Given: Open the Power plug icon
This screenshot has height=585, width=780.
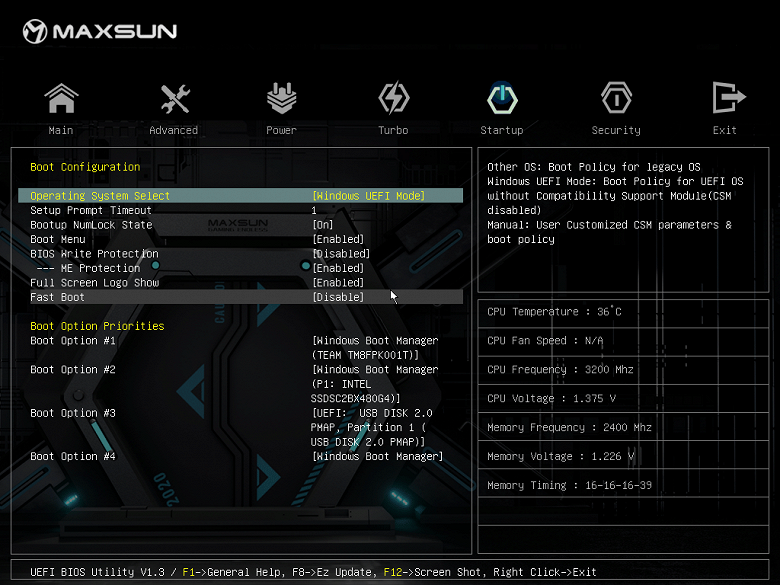Looking at the screenshot, I should click(x=282, y=98).
